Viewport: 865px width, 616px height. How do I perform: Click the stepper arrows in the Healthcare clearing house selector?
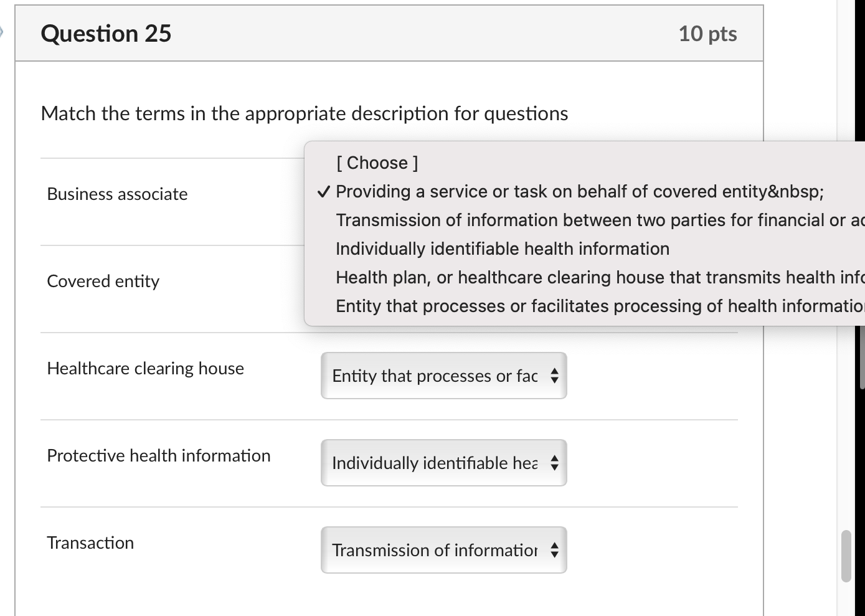tap(554, 376)
